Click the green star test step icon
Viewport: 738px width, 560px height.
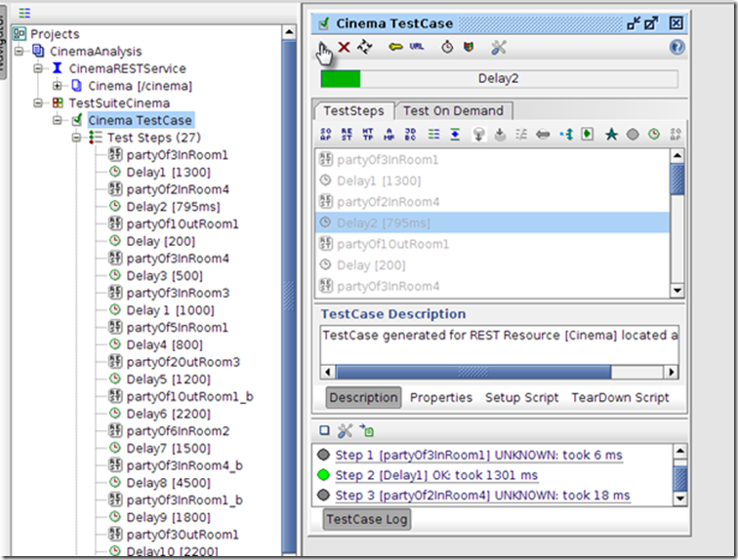pyautogui.click(x=611, y=134)
